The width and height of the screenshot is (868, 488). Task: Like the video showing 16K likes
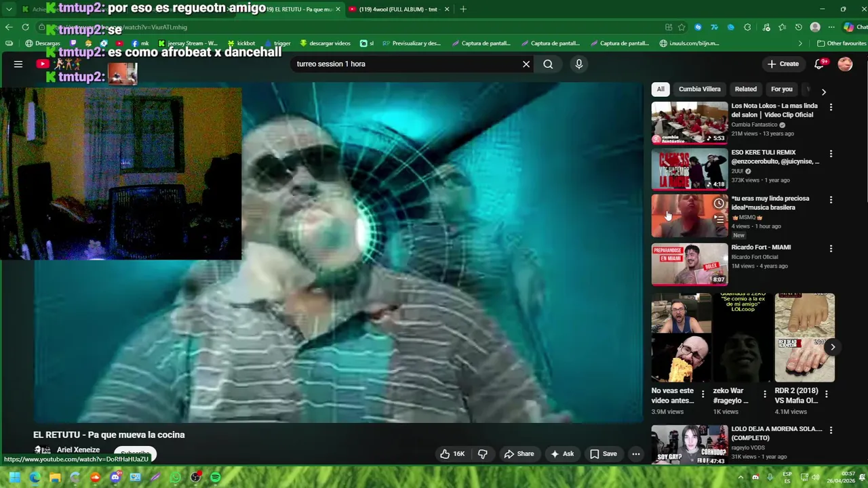(452, 454)
